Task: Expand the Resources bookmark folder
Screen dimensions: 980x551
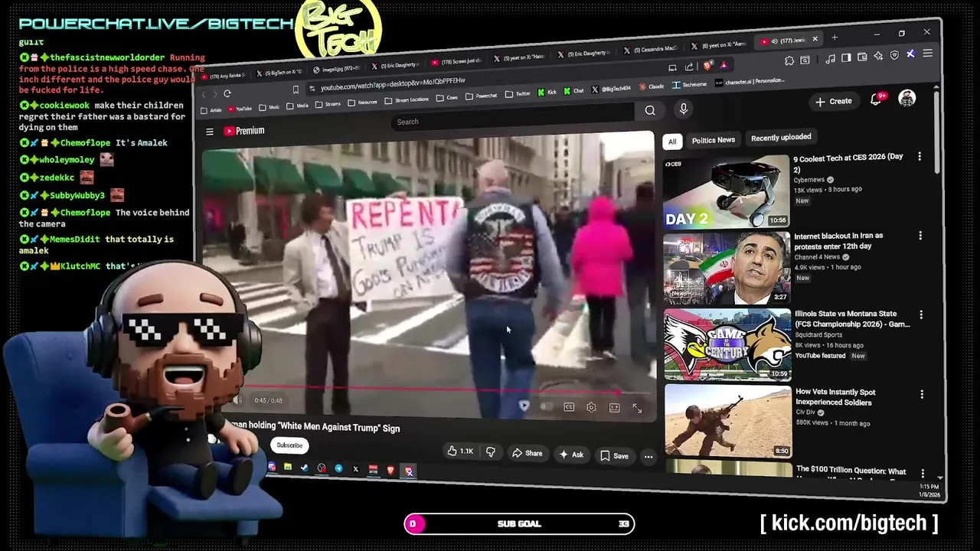Action: click(x=363, y=103)
